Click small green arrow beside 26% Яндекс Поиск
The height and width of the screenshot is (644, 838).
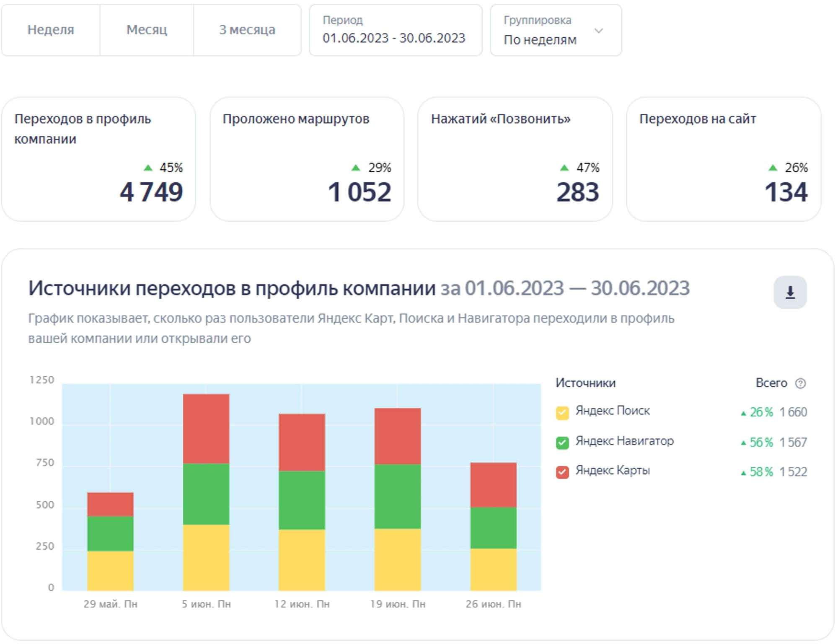[743, 413]
